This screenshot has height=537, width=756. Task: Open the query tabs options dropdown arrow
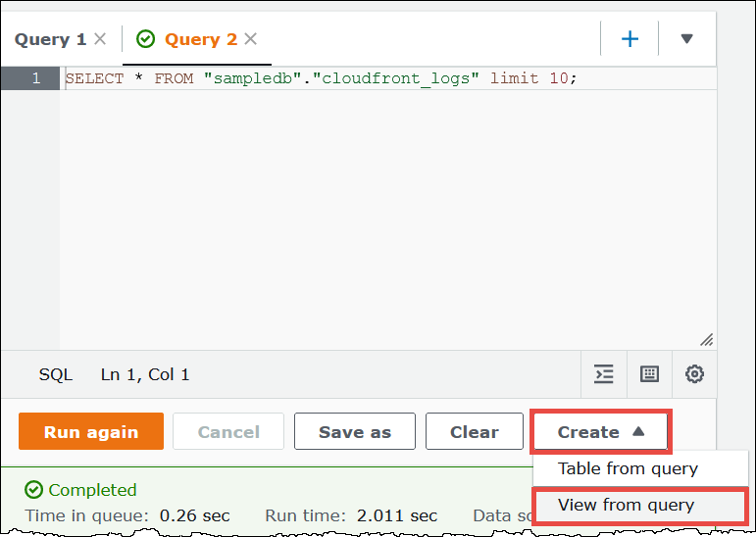pos(686,39)
